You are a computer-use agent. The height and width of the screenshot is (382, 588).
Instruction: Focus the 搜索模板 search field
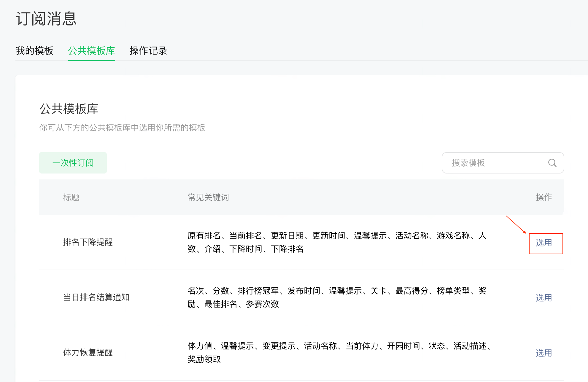(503, 163)
